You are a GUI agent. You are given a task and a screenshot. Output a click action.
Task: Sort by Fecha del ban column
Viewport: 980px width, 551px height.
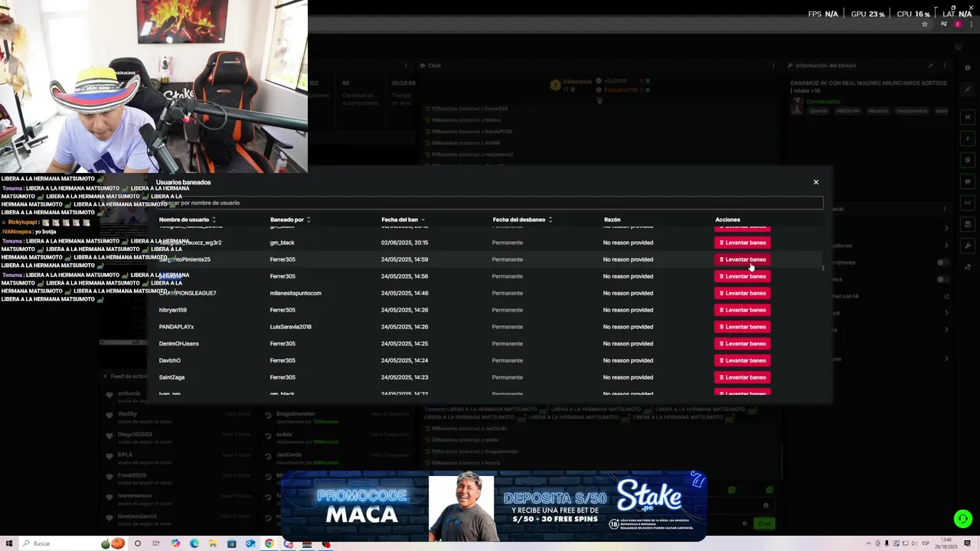pyautogui.click(x=403, y=220)
